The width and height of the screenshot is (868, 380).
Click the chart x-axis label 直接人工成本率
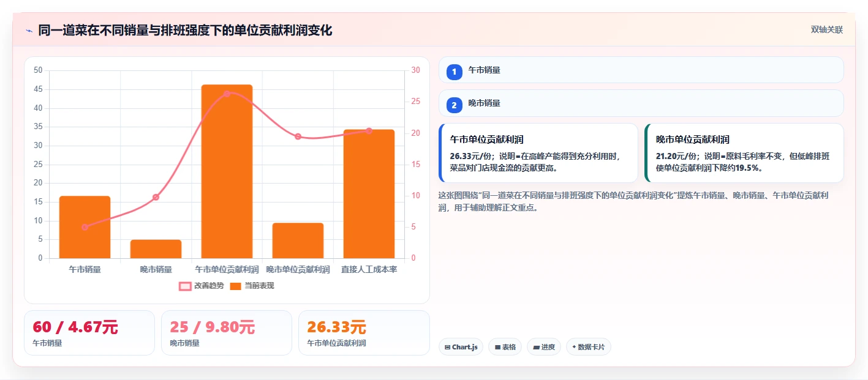click(x=369, y=269)
